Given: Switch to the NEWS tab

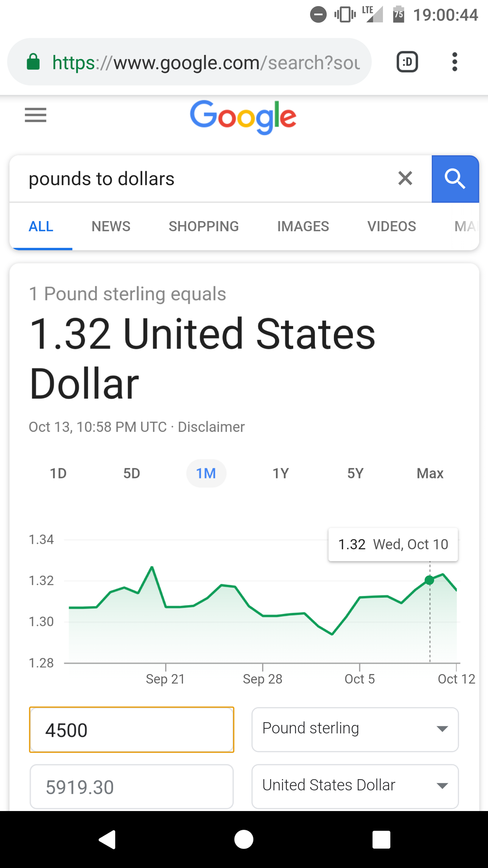Looking at the screenshot, I should [x=111, y=226].
